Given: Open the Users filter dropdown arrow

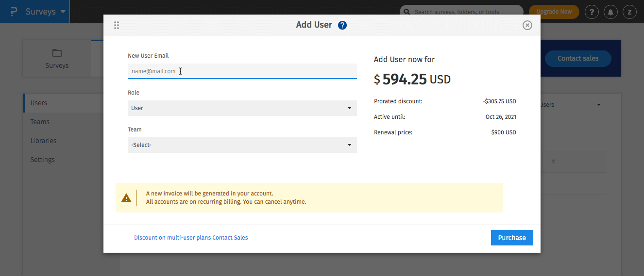Looking at the screenshot, I should [x=598, y=105].
